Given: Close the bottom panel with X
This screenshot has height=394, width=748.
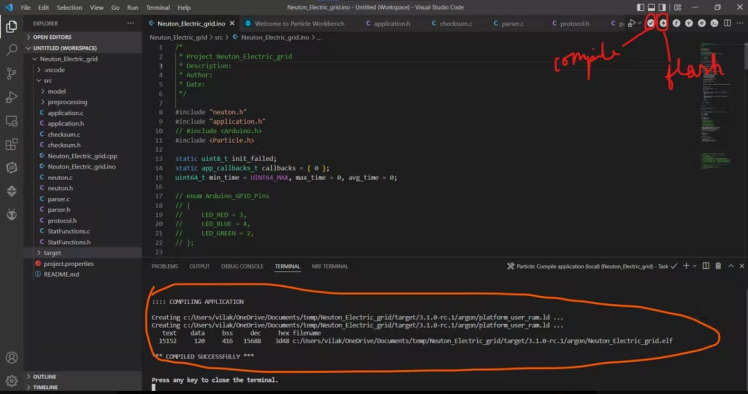Looking at the screenshot, I should (x=742, y=266).
